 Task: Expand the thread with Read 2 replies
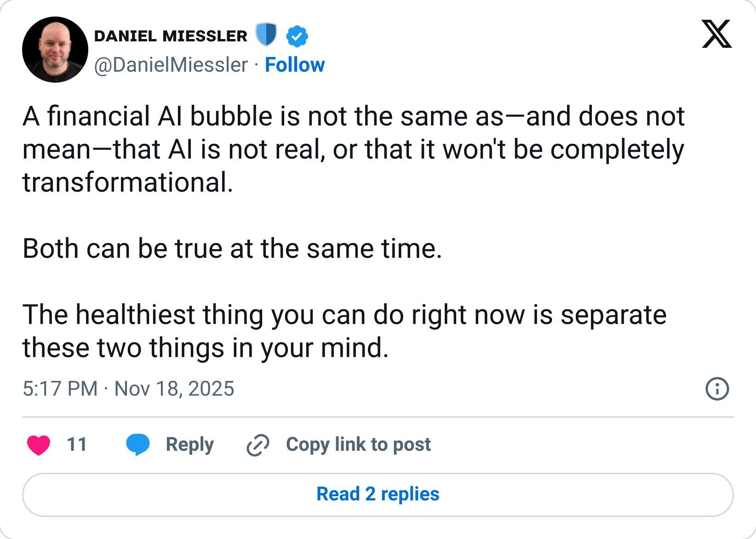click(378, 494)
